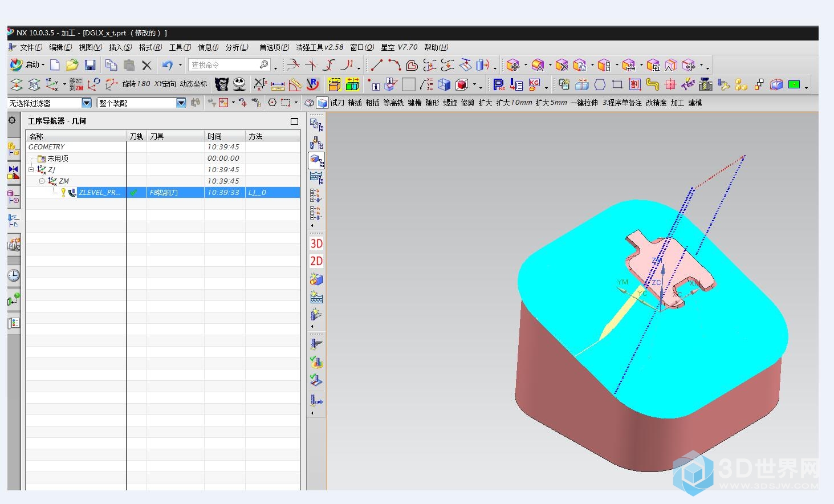Select the Geometry View icon
834x504 pixels.
tap(316, 160)
